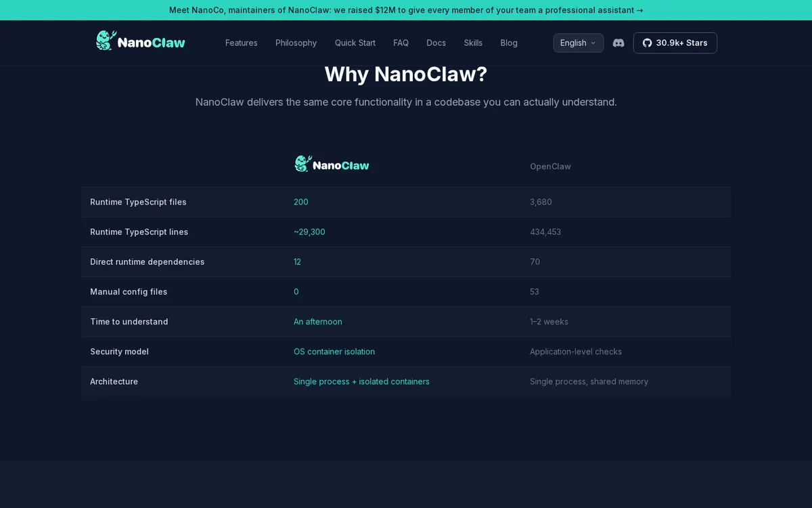The width and height of the screenshot is (812, 508).
Task: Open the FAQ nav link
Action: pos(401,43)
